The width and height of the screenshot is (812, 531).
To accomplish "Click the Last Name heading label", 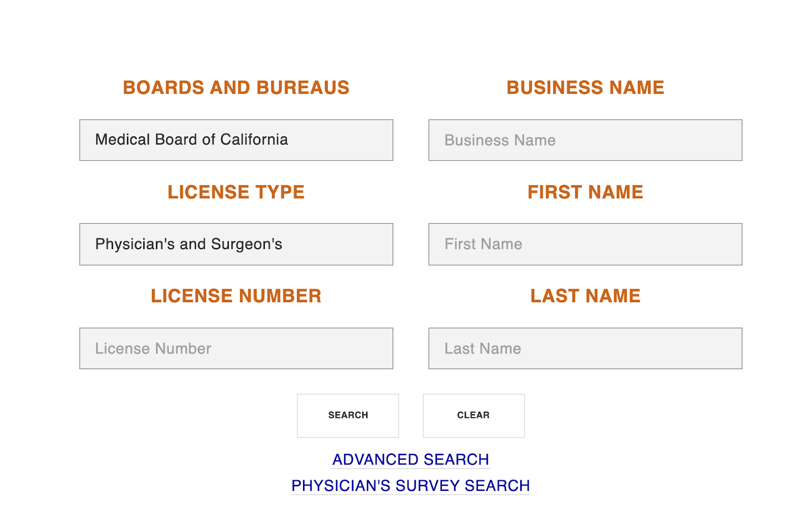I will coord(585,296).
